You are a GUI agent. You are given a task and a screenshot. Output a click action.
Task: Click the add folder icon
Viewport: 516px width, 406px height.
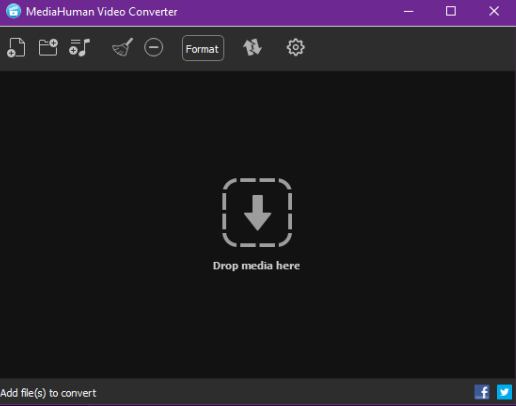(48, 47)
